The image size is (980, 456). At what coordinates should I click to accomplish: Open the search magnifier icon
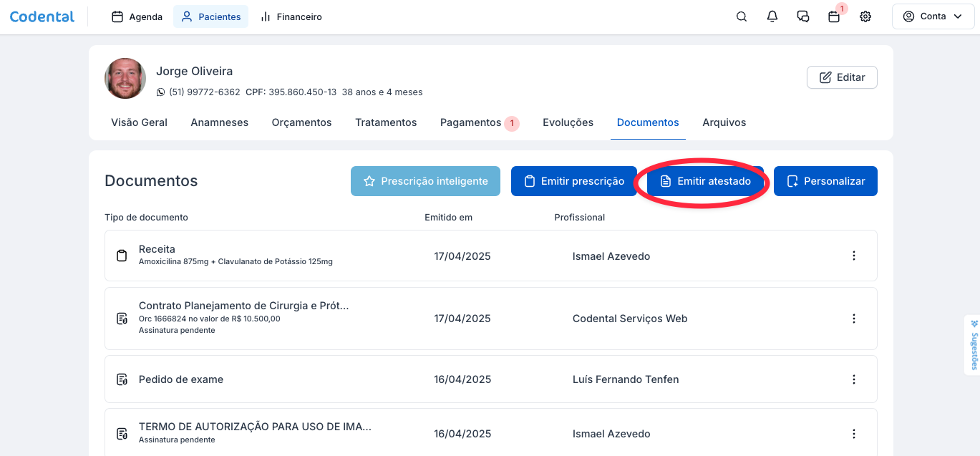[x=742, y=16]
